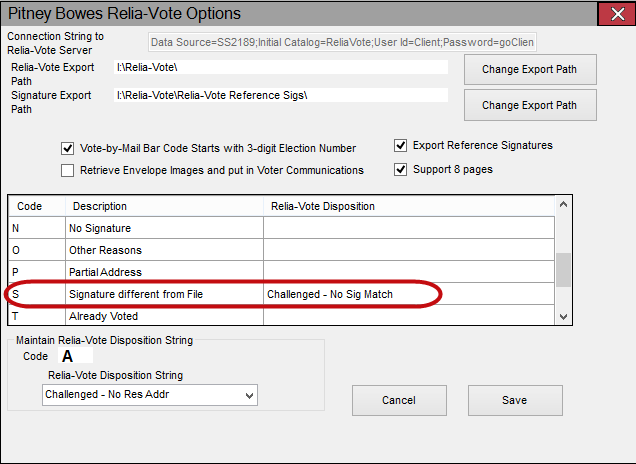The image size is (636, 464).
Task: Click the Cancel button
Action: (x=399, y=400)
